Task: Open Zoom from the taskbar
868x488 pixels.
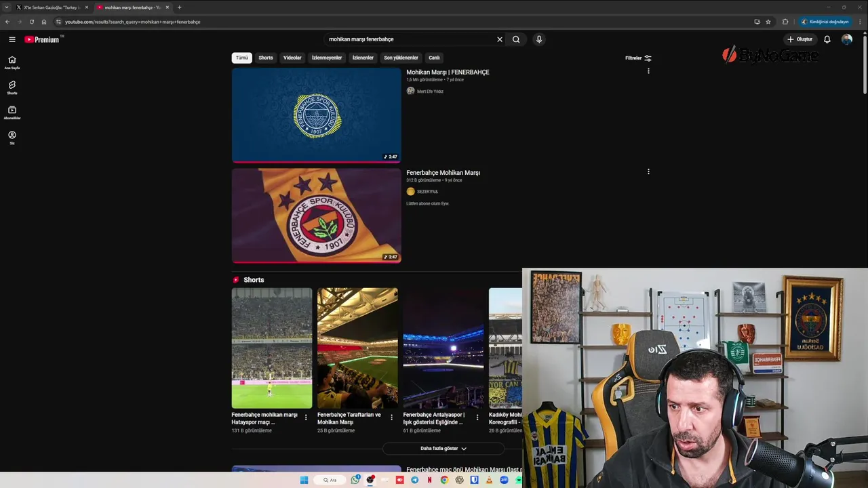Action: pos(504,480)
